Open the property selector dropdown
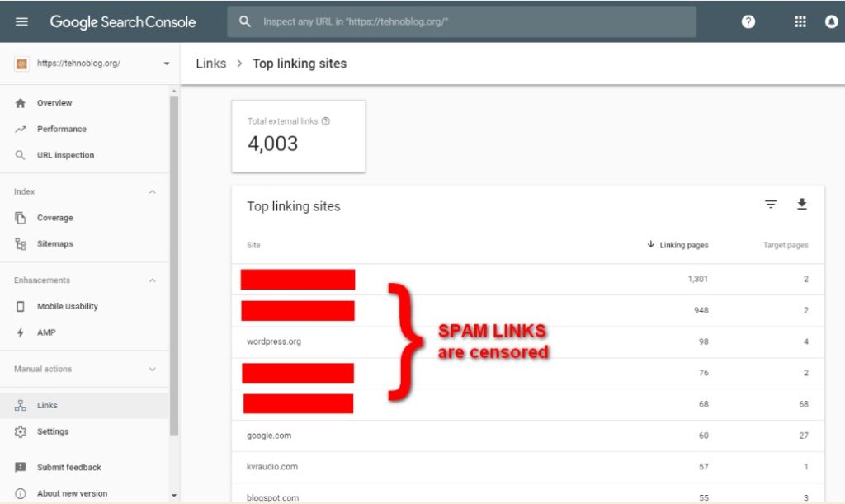845x504 pixels. click(x=167, y=64)
